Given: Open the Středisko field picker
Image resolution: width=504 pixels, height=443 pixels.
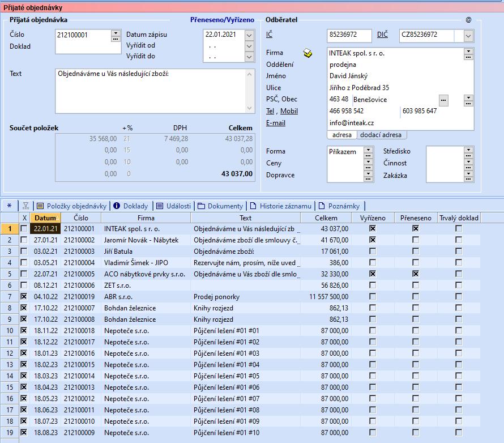Looking at the screenshot, I should (x=468, y=152).
